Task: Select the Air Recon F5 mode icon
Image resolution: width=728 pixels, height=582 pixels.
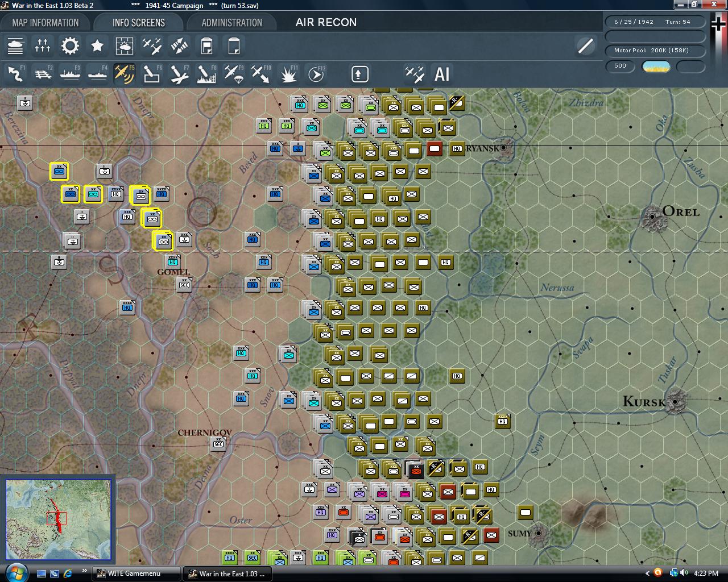Action: tap(125, 73)
